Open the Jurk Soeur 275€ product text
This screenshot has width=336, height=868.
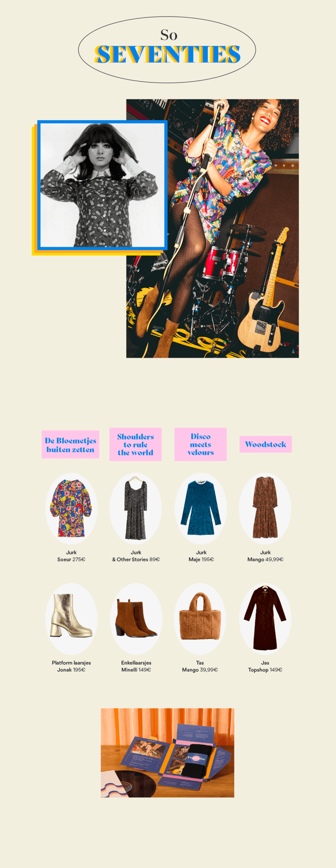[71, 556]
